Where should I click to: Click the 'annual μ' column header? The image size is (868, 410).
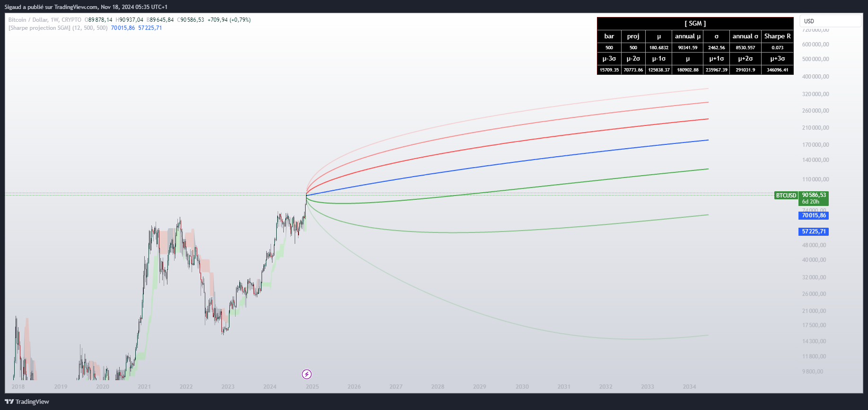click(688, 36)
